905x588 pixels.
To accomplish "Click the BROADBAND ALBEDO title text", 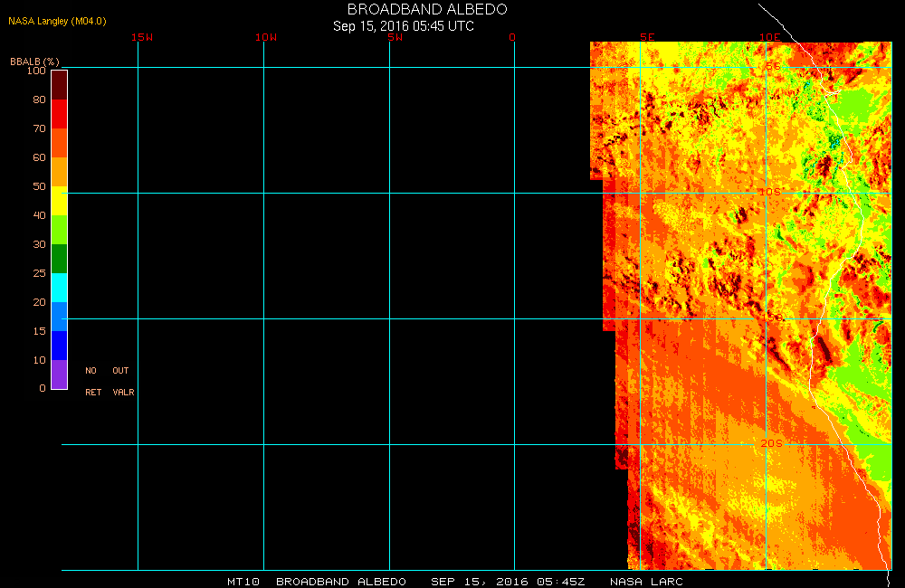I will (427, 9).
